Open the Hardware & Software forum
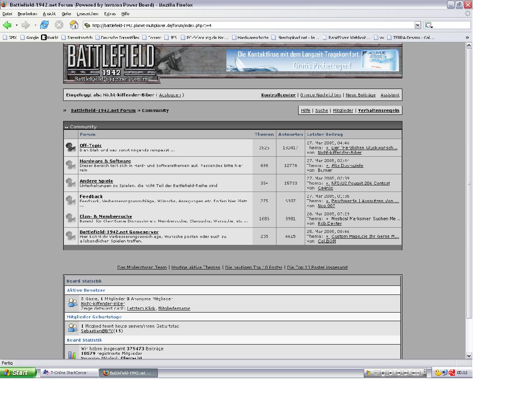The width and height of the screenshot is (525, 420). (105, 161)
